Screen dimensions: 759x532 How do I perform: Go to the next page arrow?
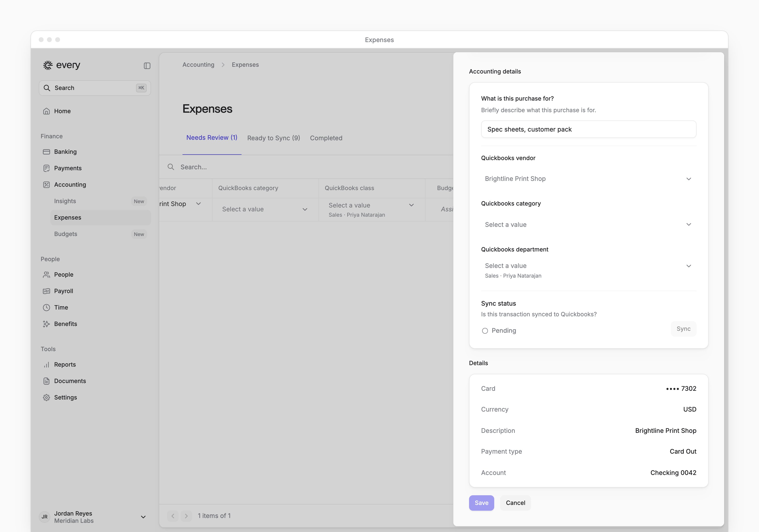(186, 516)
